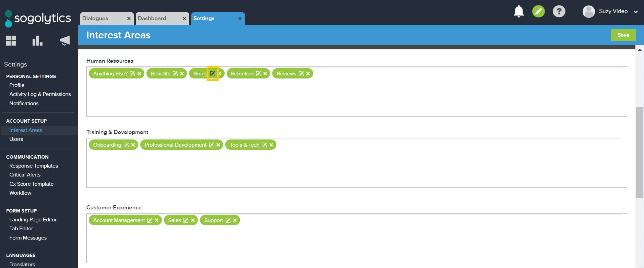Click the notifications bell icon
644x268 pixels.
tap(518, 11)
